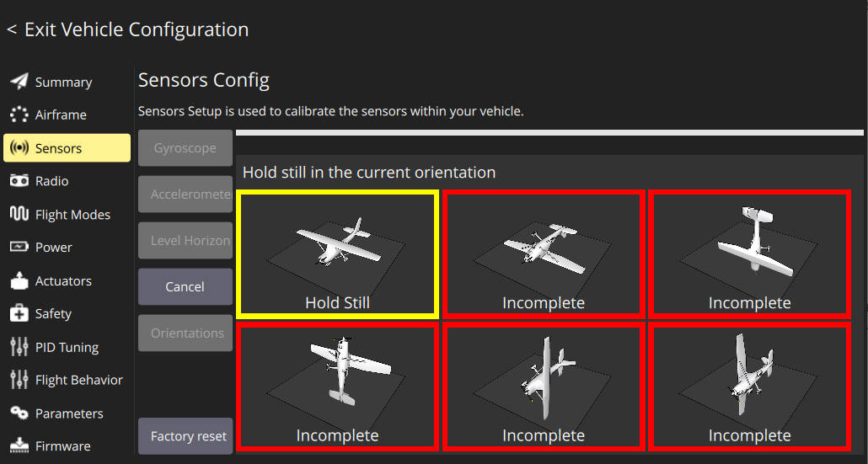Viewport: 868px width, 464px height.
Task: Exit Vehicle Configuration via back arrow
Action: click(x=12, y=29)
